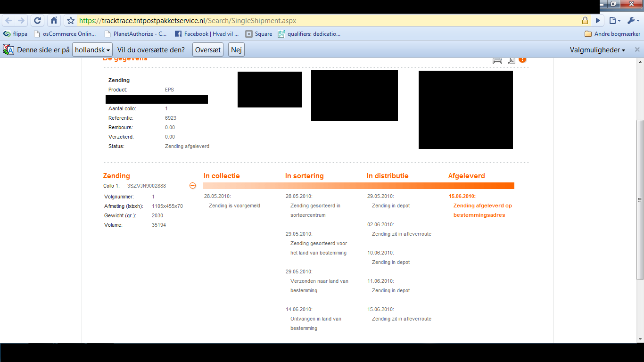The image size is (644, 362).
Task: Click the padlock security icon in address bar
Action: (x=585, y=21)
